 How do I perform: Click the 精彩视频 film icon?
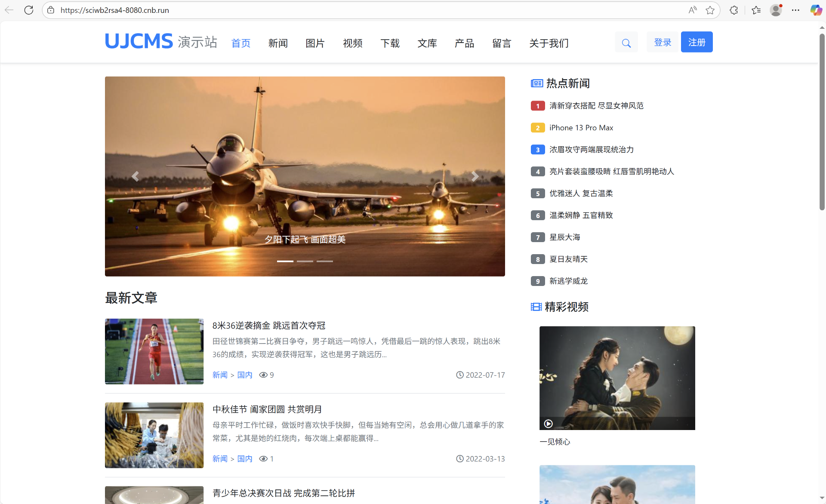(536, 307)
